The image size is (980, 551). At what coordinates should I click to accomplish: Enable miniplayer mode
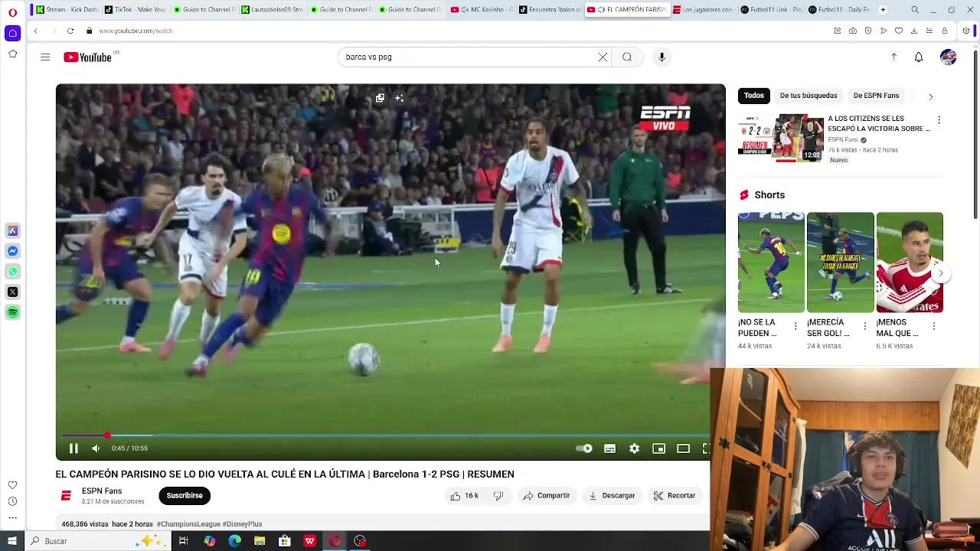point(658,448)
